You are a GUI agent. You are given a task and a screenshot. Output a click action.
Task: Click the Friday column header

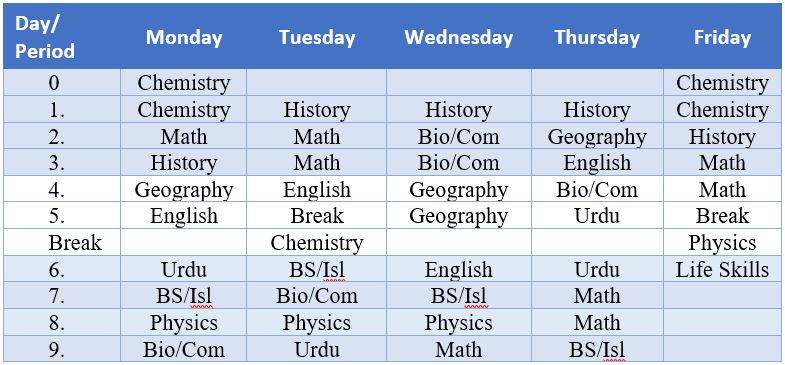(x=722, y=37)
